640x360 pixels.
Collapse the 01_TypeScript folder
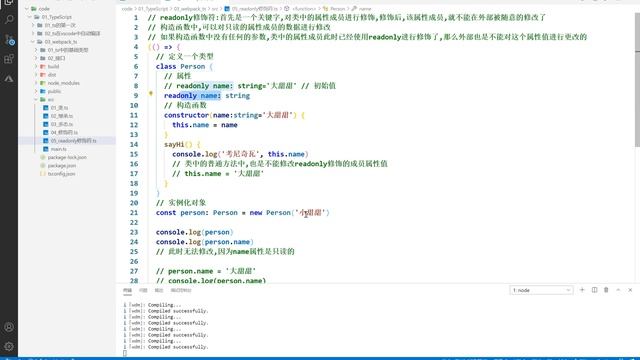pyautogui.click(x=30, y=17)
